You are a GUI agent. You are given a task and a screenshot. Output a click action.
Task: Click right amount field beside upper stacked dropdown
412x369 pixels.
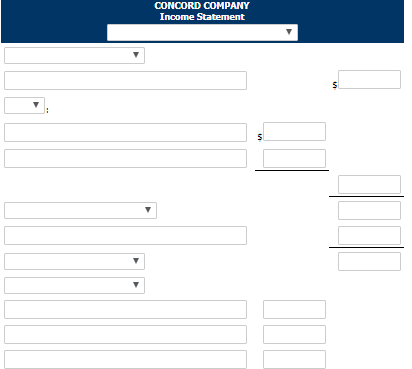(369, 261)
